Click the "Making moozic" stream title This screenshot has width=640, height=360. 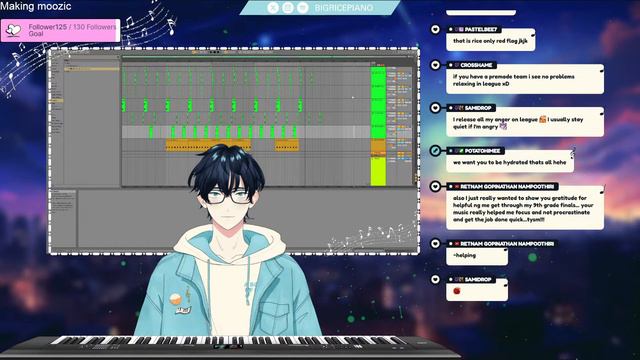(x=36, y=6)
